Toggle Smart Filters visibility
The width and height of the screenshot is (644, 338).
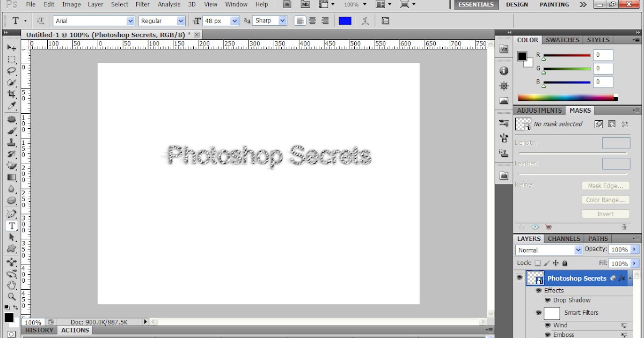(538, 313)
